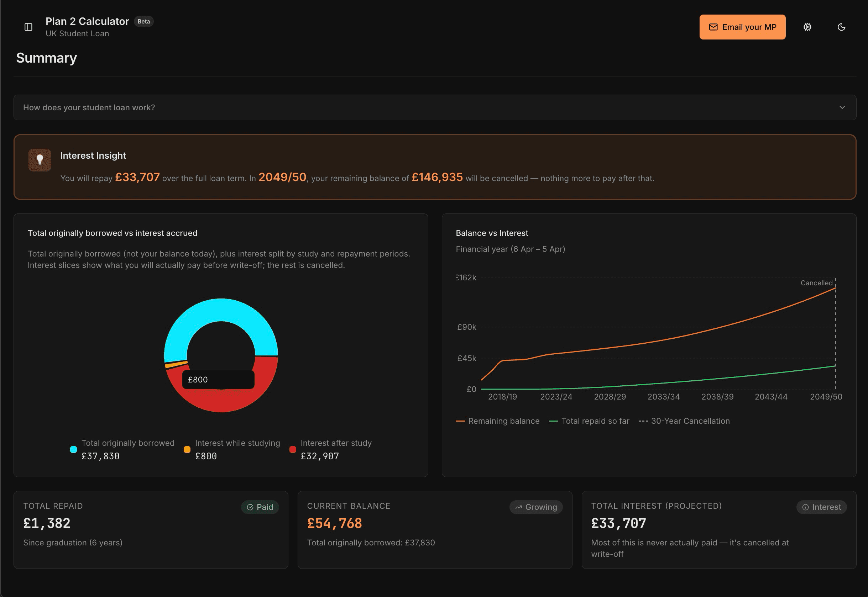
Task: Click the checkmark icon in Paid badge
Action: click(x=250, y=507)
